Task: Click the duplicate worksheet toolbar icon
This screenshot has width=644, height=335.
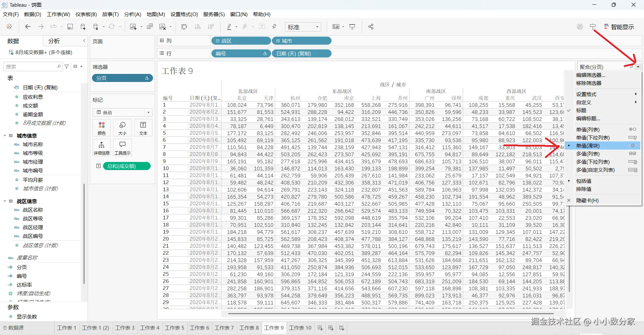Action: 150,27
